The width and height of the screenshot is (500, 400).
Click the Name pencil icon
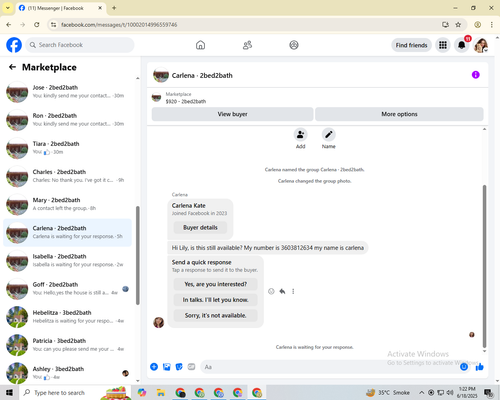click(x=328, y=135)
